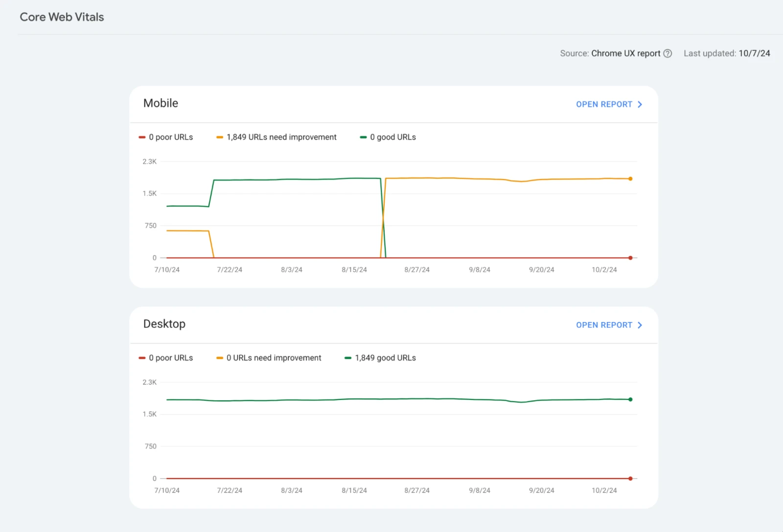
Task: Click the red '0 poor URLs' legend dash in Mobile
Action: 142,138
